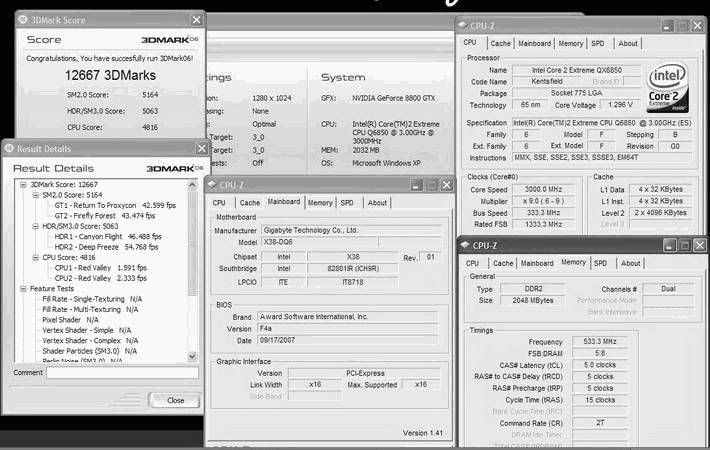Screen dimensions: 710x450
Task: Click the 3DMark06 logo in Result Details
Action: (x=175, y=168)
